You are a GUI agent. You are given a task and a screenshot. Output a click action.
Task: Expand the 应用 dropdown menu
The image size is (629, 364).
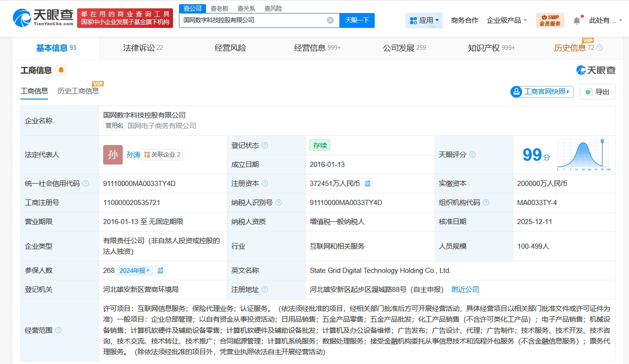click(x=424, y=20)
